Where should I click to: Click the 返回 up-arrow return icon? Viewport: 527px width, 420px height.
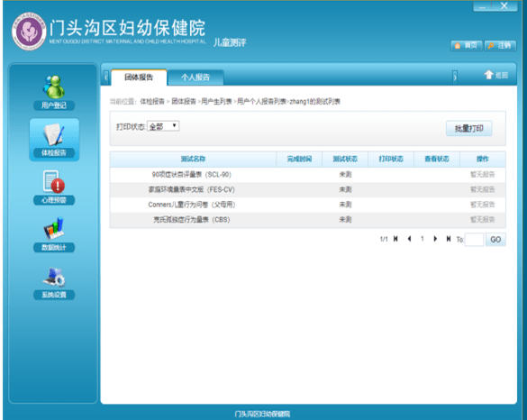click(x=488, y=75)
